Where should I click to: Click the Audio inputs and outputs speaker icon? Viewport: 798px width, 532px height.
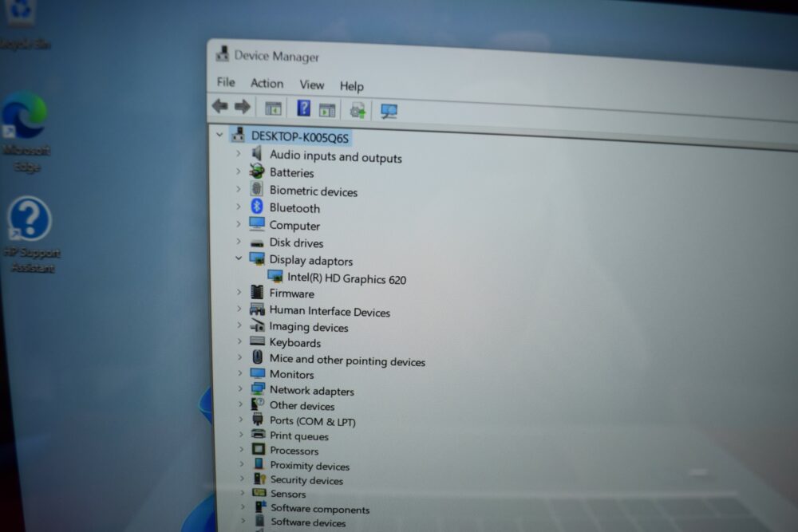(x=256, y=153)
